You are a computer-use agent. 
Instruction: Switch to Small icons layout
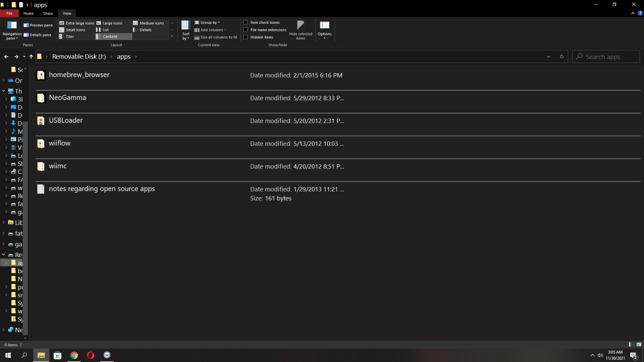pyautogui.click(x=72, y=30)
